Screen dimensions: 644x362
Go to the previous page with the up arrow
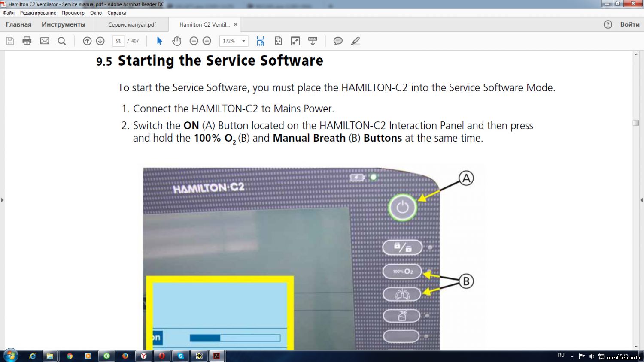click(87, 41)
